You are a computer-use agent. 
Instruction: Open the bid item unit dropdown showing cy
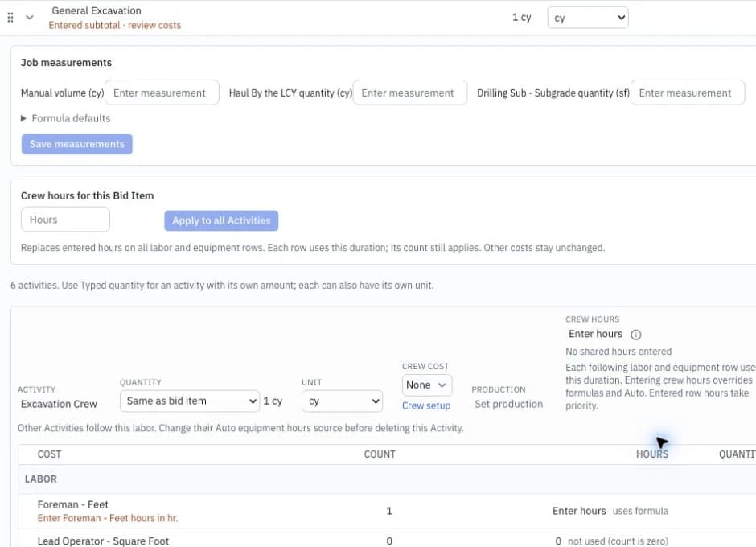pyautogui.click(x=588, y=18)
